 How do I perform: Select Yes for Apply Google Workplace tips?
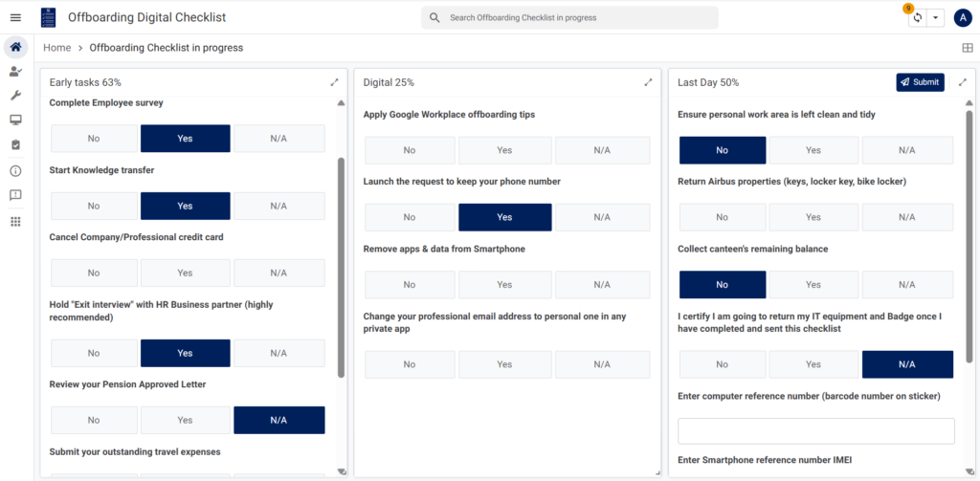pos(504,150)
